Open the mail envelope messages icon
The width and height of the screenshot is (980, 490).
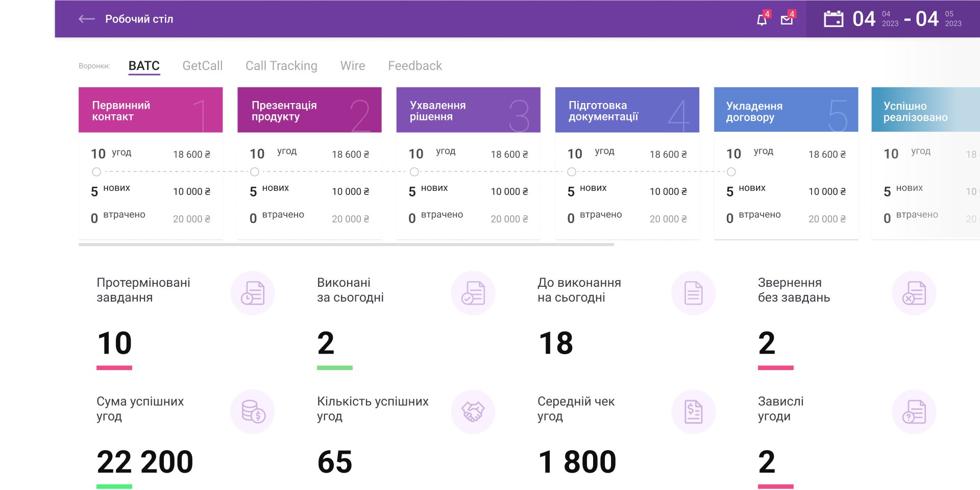pyautogui.click(x=787, y=20)
